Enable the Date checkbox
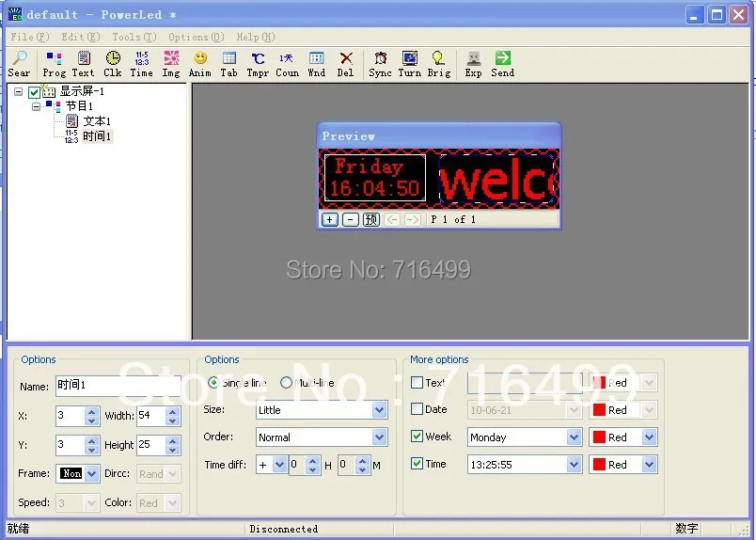Viewport: 756px width, 540px height. [417, 409]
